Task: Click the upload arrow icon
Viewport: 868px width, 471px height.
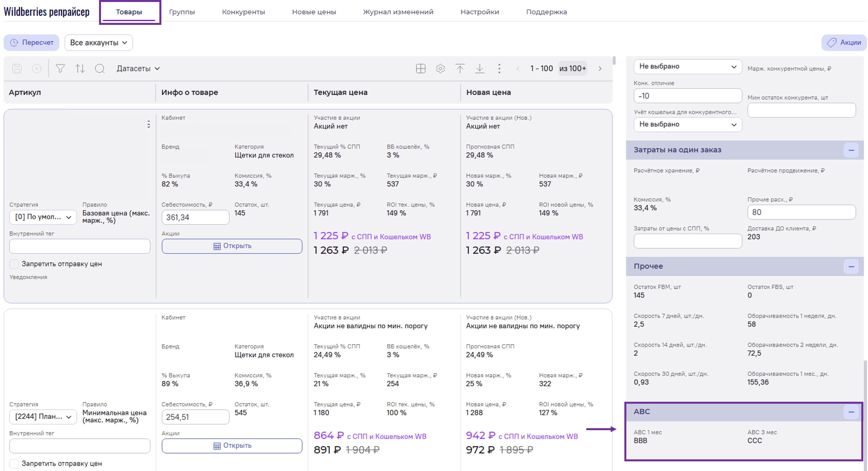Action: (460, 68)
